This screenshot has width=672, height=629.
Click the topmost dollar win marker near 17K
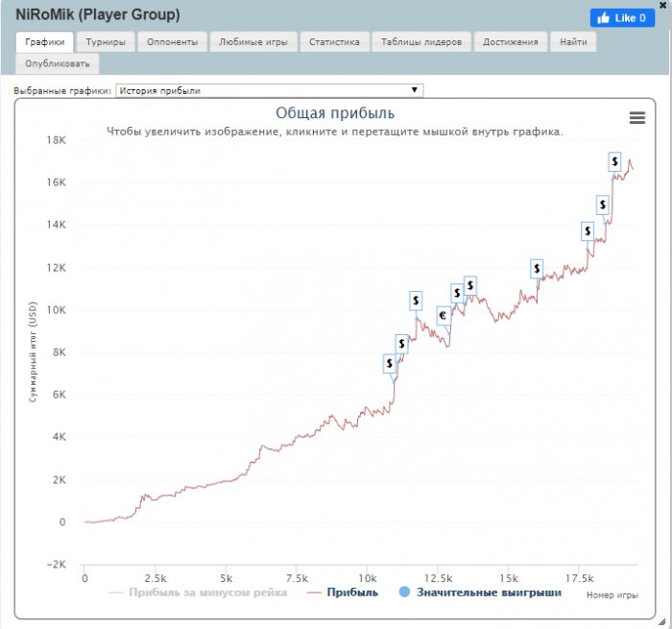click(x=614, y=160)
